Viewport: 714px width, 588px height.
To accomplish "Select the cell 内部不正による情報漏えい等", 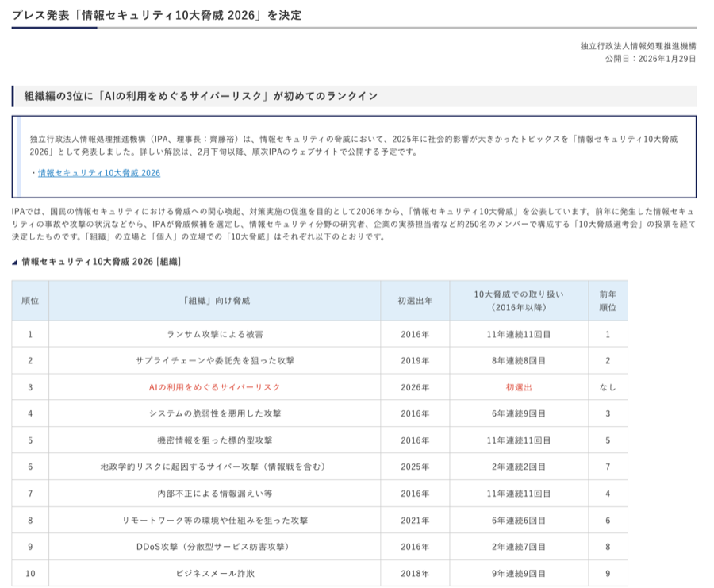I will [x=214, y=494].
